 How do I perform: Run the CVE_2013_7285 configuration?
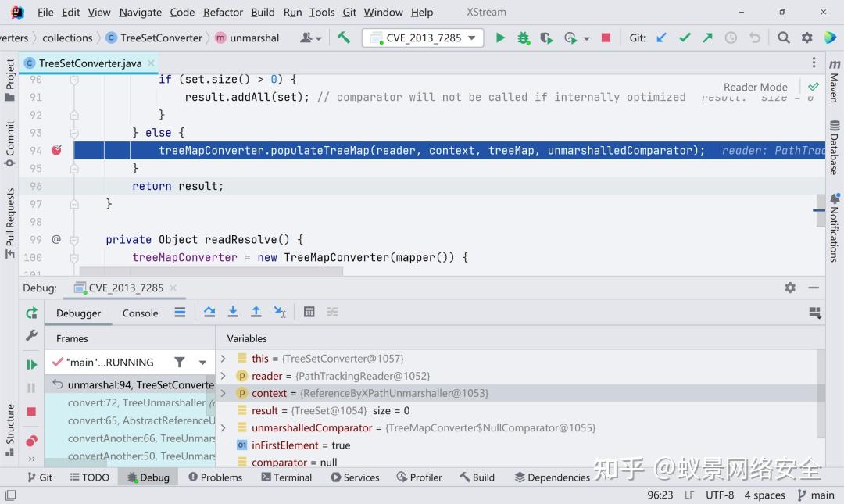tap(500, 37)
